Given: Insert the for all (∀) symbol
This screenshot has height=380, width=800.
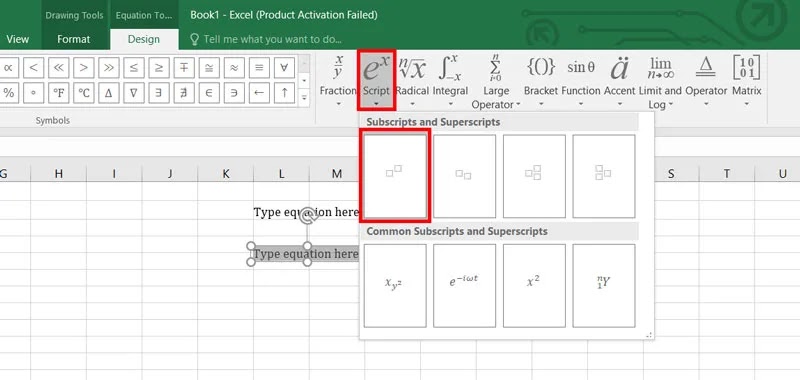Looking at the screenshot, I should tap(284, 67).
